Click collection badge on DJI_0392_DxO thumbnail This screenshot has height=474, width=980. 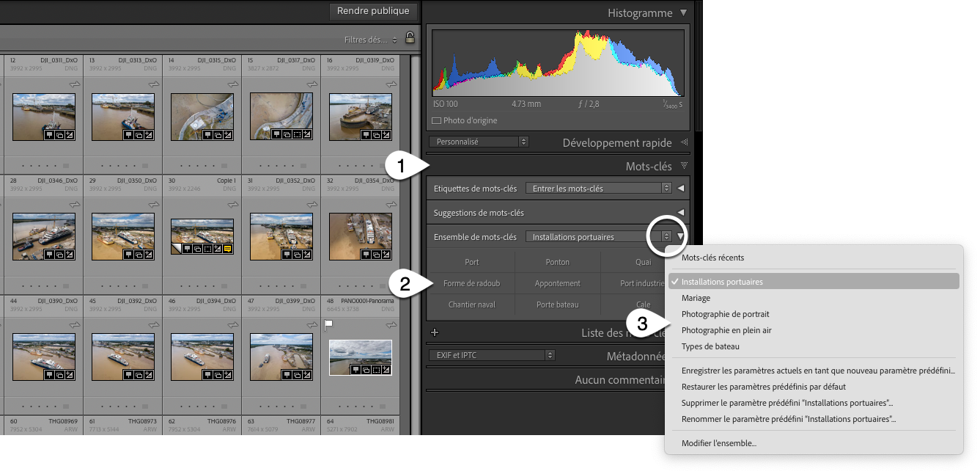click(x=139, y=374)
